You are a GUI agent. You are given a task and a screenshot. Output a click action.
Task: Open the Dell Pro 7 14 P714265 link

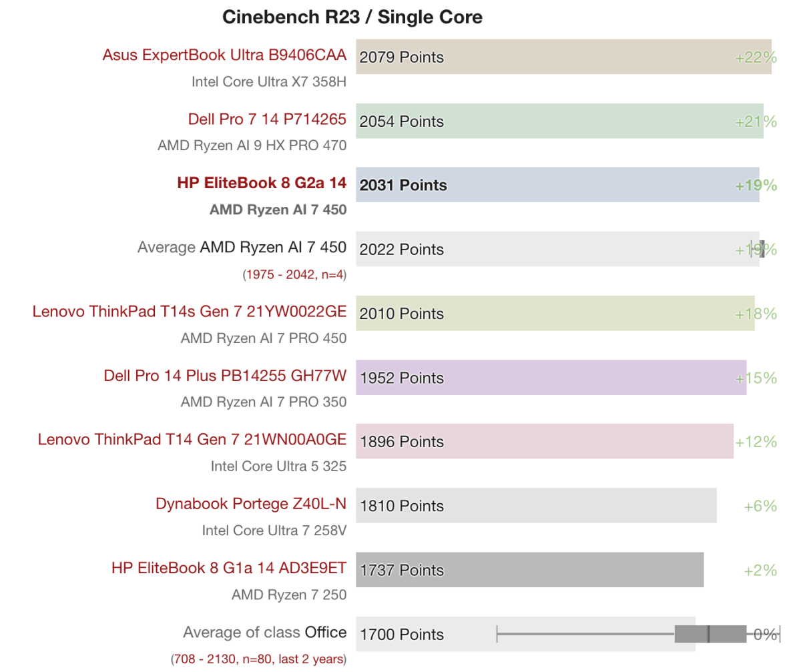tap(267, 119)
